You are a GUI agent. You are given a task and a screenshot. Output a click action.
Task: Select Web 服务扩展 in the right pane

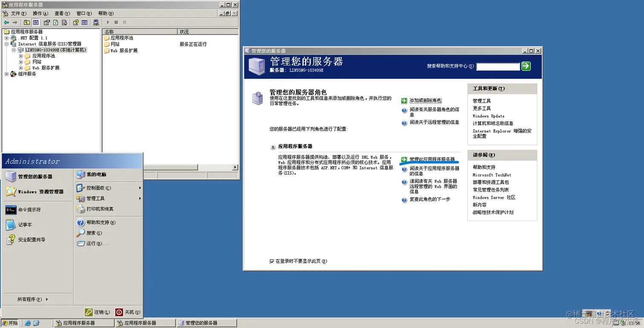(121, 51)
